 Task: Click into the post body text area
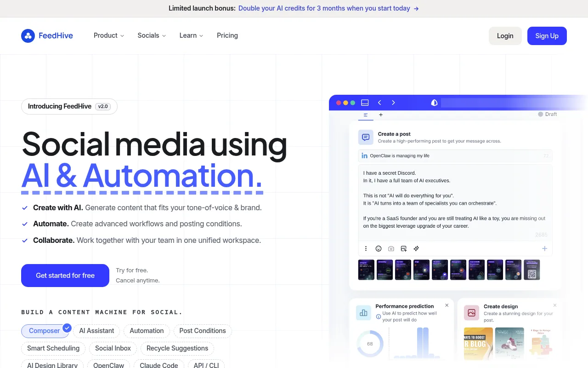click(x=455, y=203)
